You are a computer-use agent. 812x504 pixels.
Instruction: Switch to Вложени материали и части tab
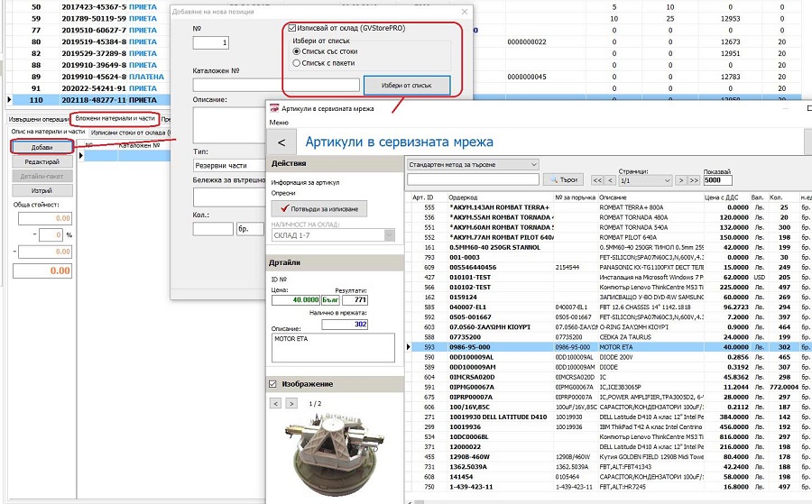click(115, 118)
